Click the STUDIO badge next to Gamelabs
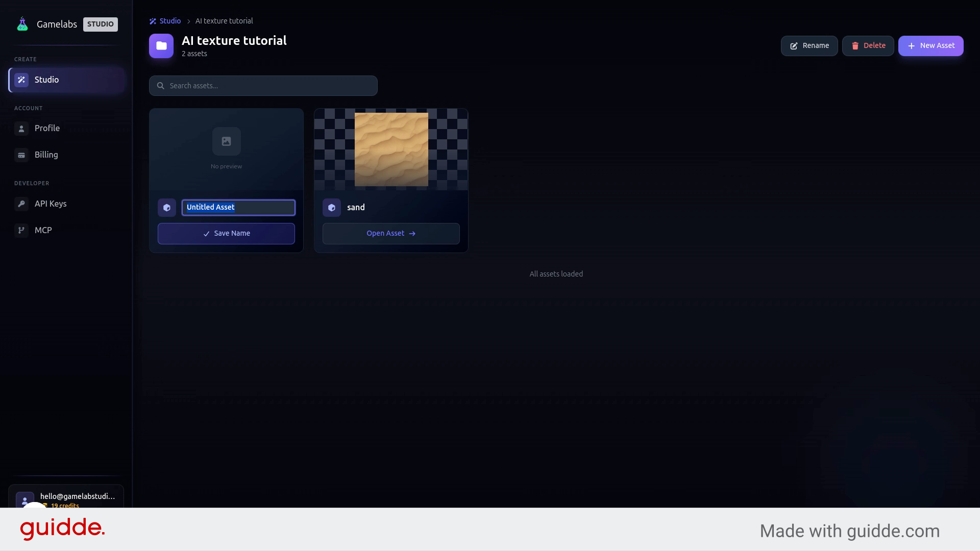The image size is (980, 551). click(x=101, y=24)
